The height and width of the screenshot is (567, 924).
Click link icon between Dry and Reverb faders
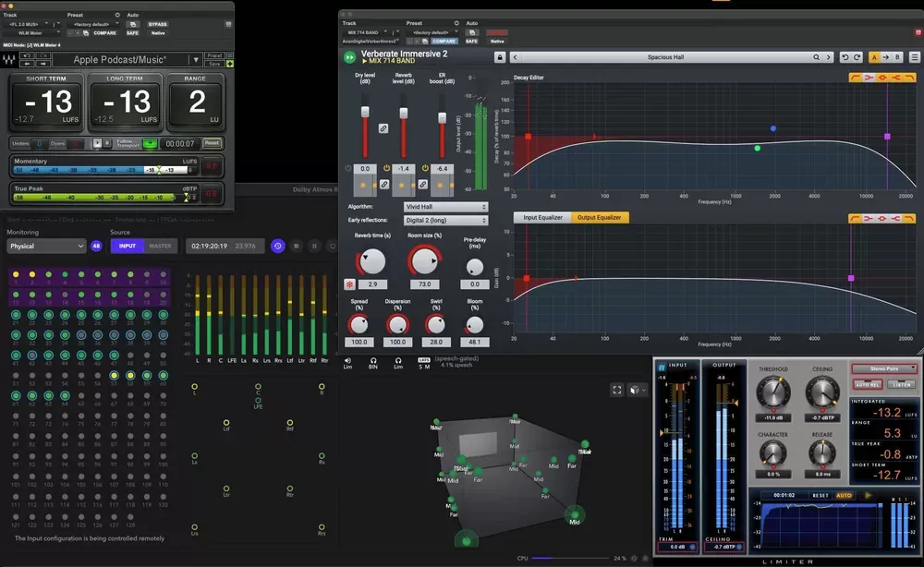coord(383,127)
